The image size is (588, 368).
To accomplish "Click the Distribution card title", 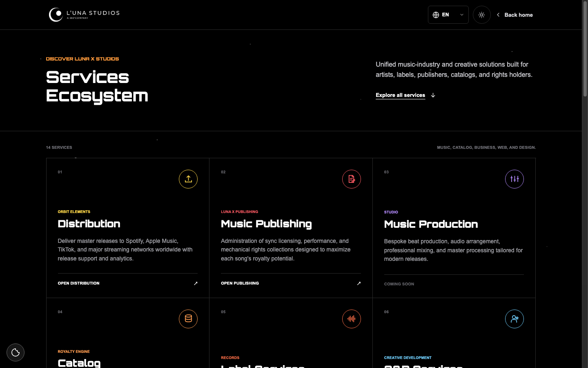I will pos(89,224).
